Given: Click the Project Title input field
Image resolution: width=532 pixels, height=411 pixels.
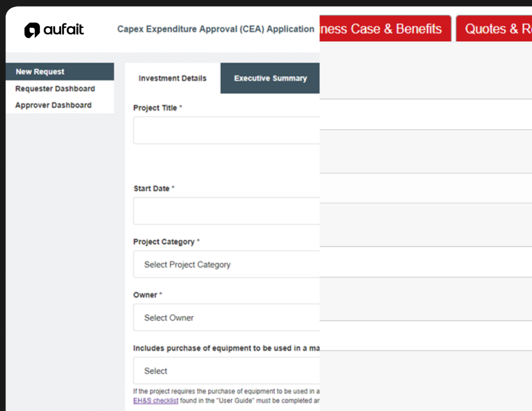Looking at the screenshot, I should [x=226, y=130].
